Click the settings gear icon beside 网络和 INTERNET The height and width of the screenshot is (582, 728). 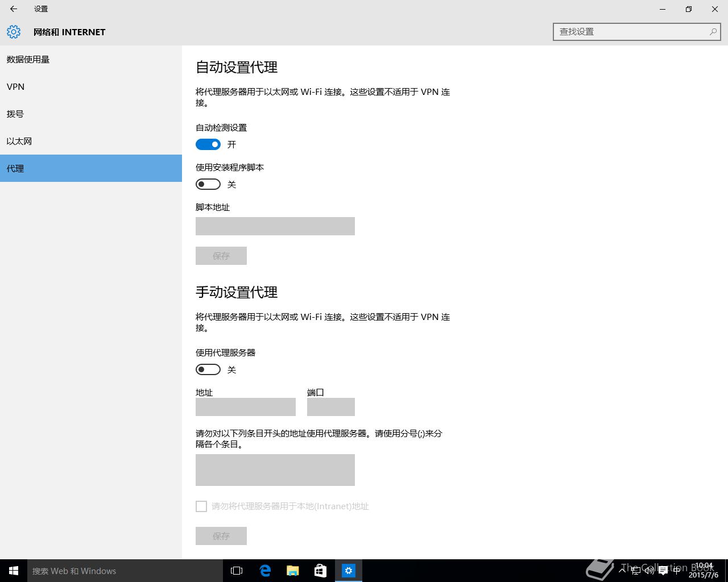tap(14, 32)
